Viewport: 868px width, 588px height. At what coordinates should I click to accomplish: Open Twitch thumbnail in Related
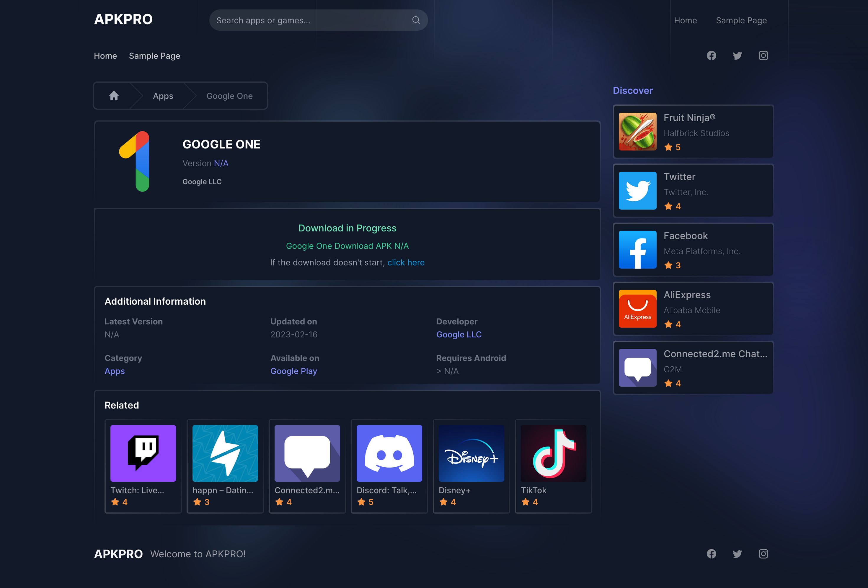point(143,453)
